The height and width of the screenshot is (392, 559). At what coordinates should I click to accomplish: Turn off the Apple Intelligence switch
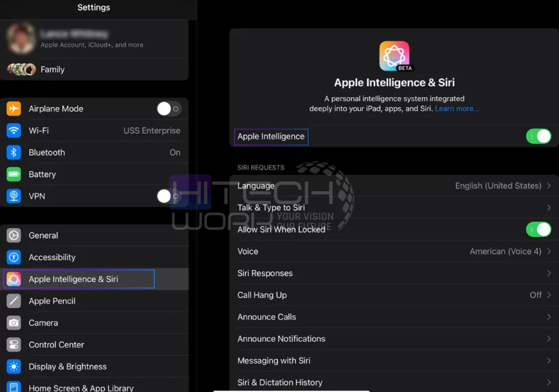click(x=538, y=136)
